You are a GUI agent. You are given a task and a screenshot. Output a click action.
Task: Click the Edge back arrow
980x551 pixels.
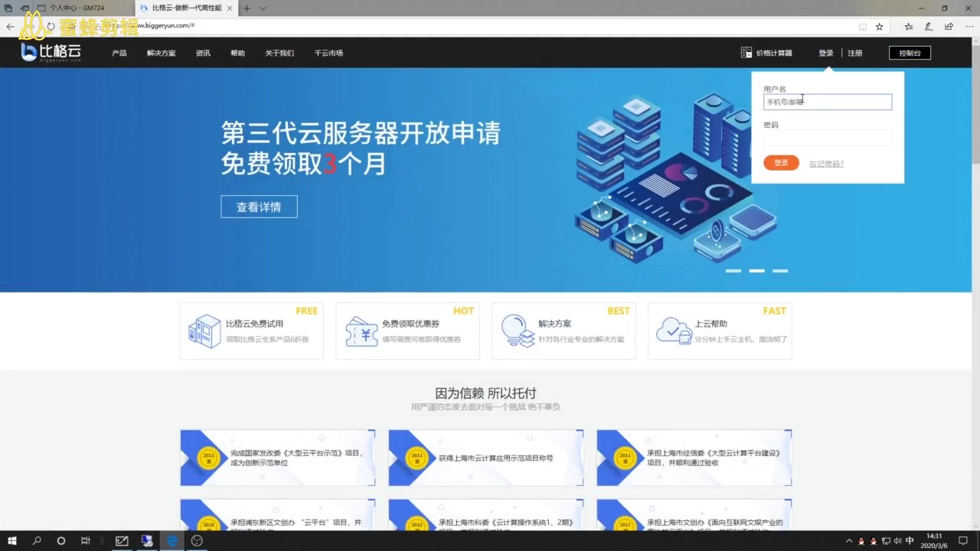click(10, 26)
